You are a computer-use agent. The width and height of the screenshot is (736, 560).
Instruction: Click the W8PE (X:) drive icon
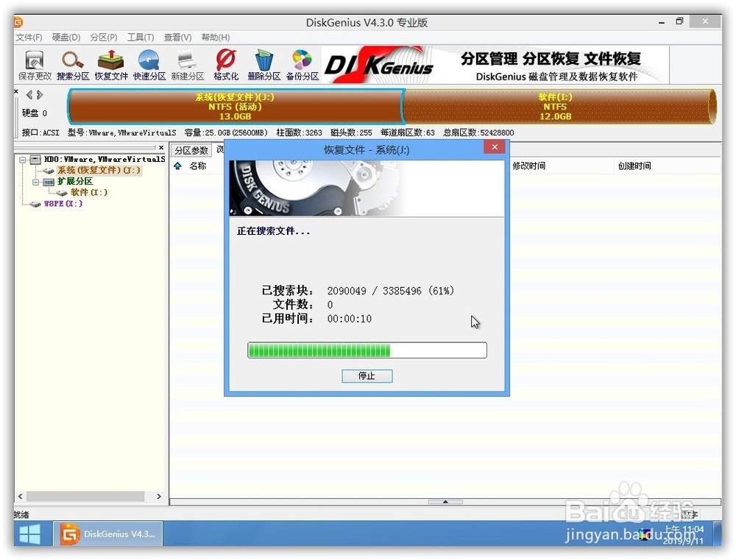[x=35, y=204]
